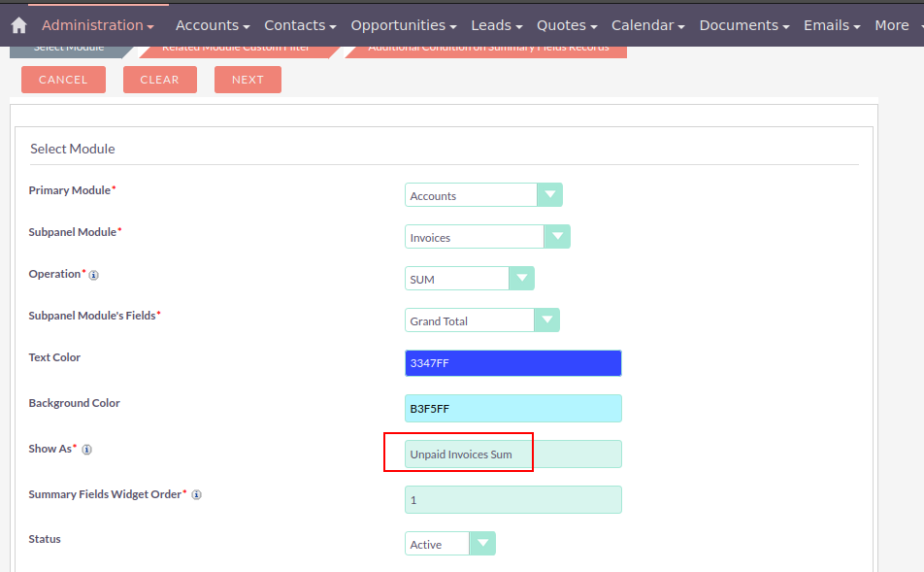Open the Subpanel Module dropdown showing Invoices
The width and height of the screenshot is (924, 572).
coord(487,237)
